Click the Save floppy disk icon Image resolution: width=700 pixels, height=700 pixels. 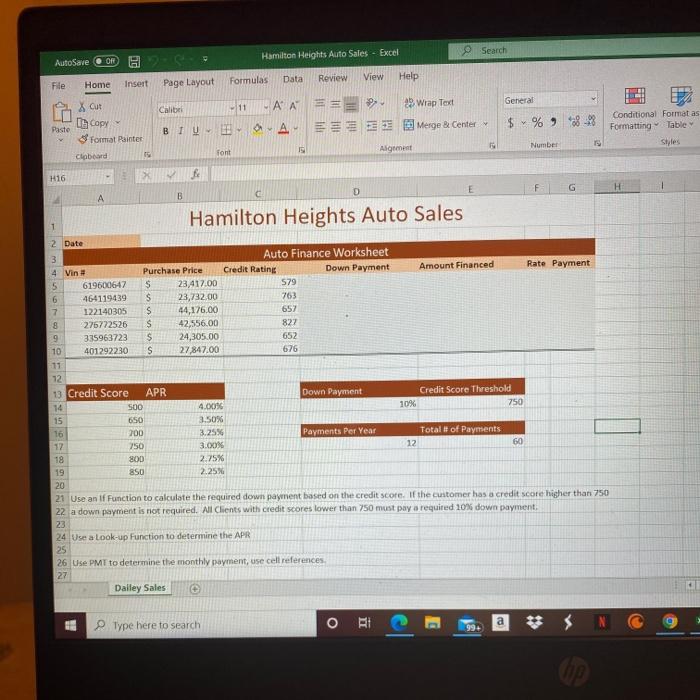pos(134,62)
